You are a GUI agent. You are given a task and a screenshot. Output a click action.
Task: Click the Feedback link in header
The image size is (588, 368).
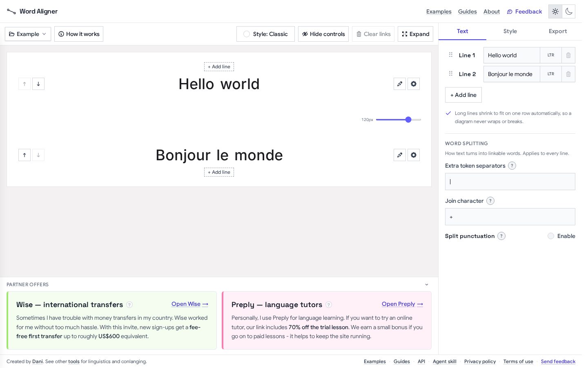coord(524,11)
